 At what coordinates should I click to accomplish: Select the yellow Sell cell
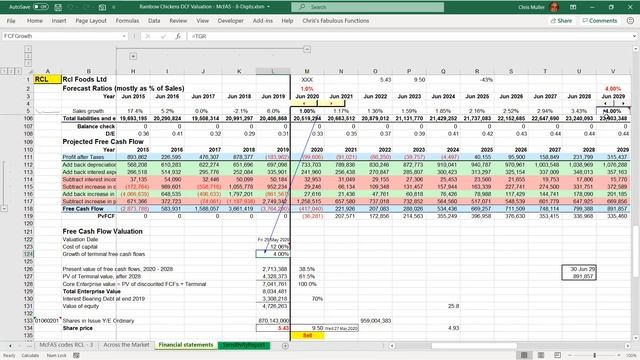[307, 336]
